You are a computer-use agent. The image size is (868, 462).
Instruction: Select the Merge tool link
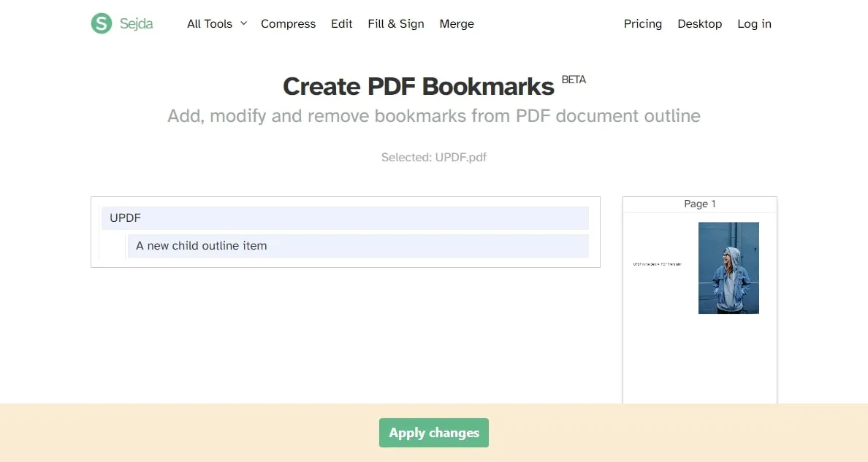click(x=457, y=24)
